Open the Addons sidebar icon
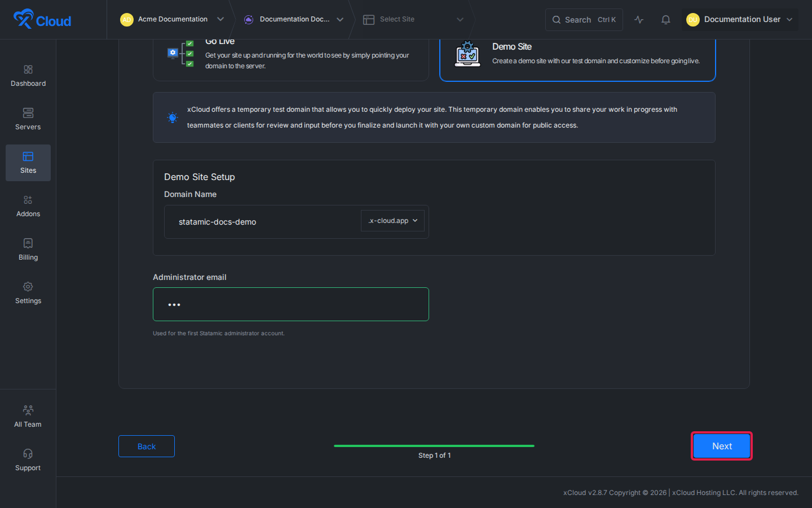 click(28, 200)
